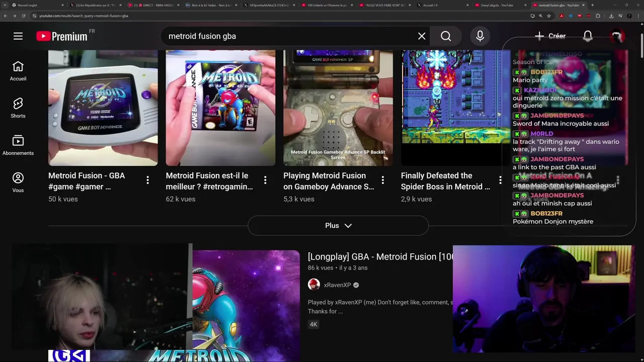The image size is (644, 362).
Task: Reload the page with refresh icon
Action: click(24, 16)
